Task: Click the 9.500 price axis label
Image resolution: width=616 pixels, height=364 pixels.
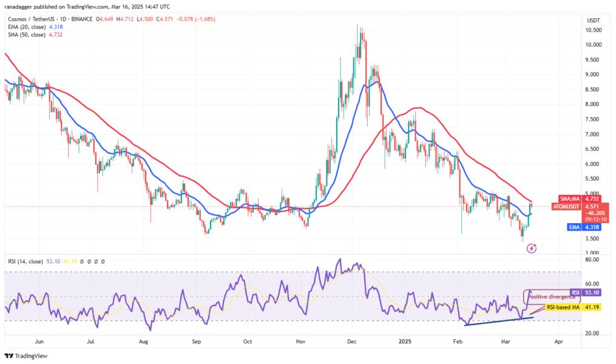Action: 593,59
